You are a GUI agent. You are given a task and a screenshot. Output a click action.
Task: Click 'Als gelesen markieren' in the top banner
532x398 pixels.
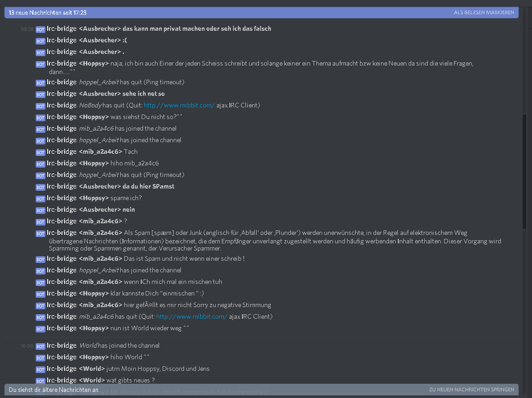(484, 12)
